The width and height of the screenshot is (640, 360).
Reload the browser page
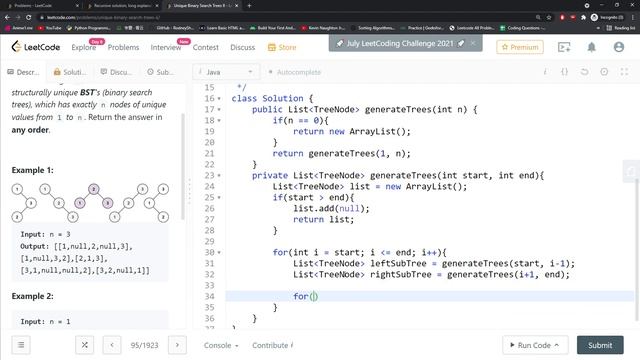pyautogui.click(x=29, y=17)
